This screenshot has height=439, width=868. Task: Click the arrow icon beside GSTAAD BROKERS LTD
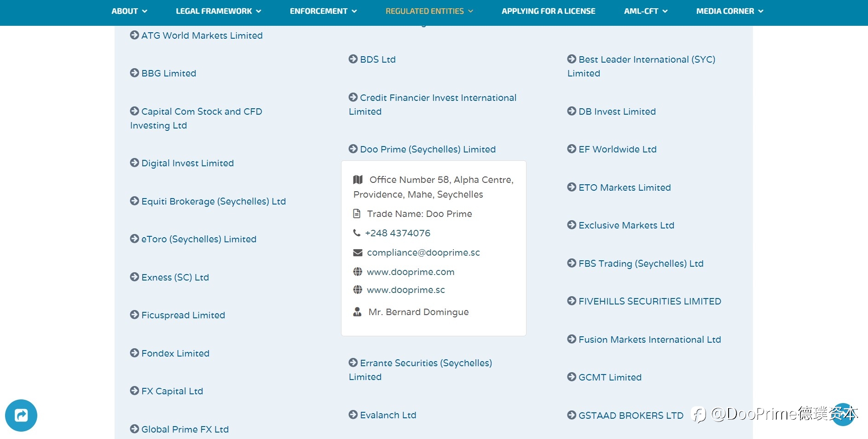[x=572, y=415]
